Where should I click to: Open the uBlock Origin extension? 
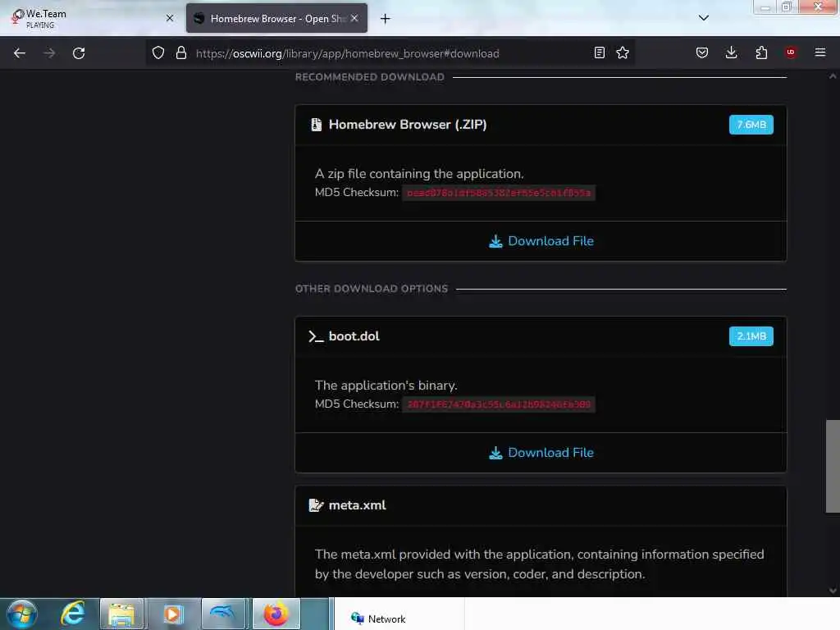pos(791,52)
